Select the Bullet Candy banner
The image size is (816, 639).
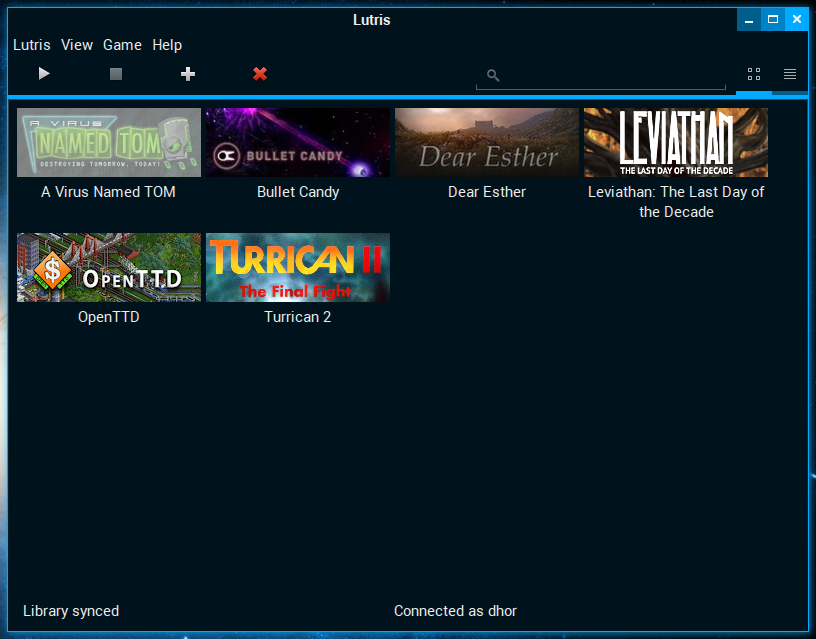298,143
